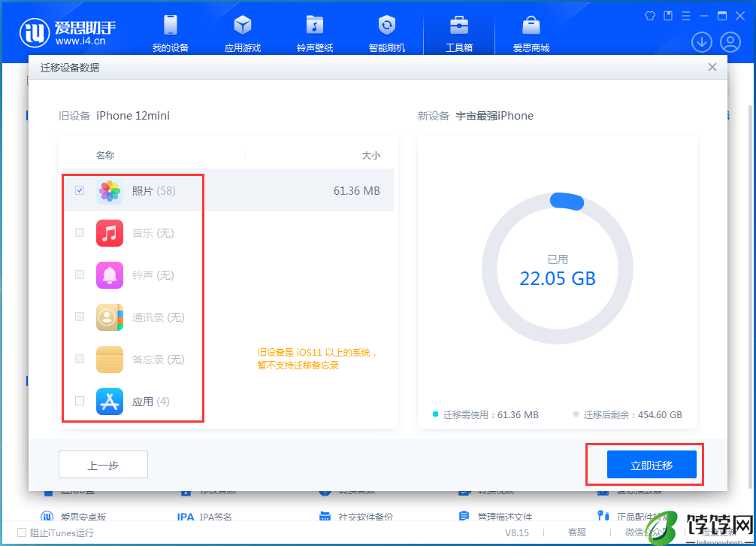Viewport: 756px width, 546px height.
Task: Click the 社交软件备份 icon in background
Action: (x=325, y=517)
